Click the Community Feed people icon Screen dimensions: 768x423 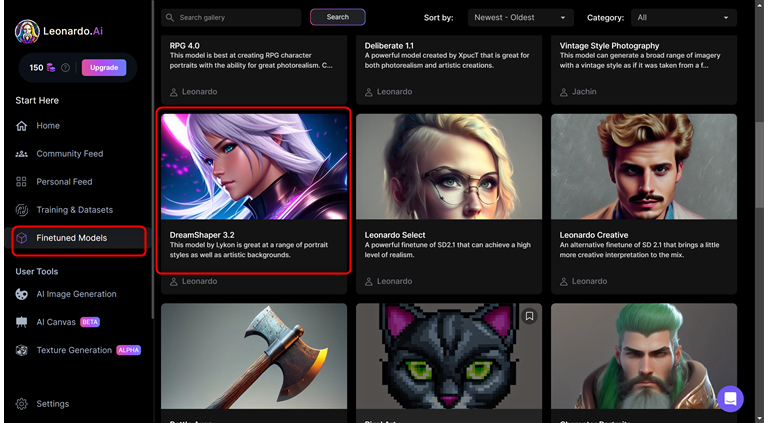click(x=22, y=154)
